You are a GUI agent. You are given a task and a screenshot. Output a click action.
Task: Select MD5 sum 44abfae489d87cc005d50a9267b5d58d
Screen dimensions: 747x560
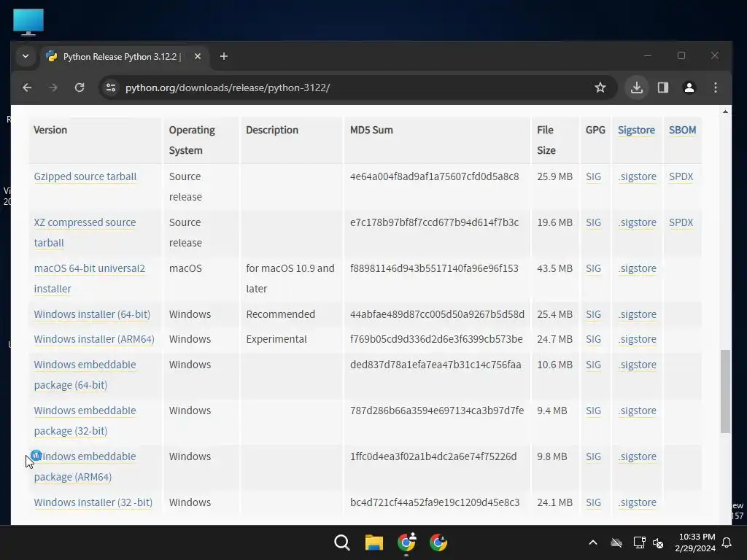(x=437, y=314)
